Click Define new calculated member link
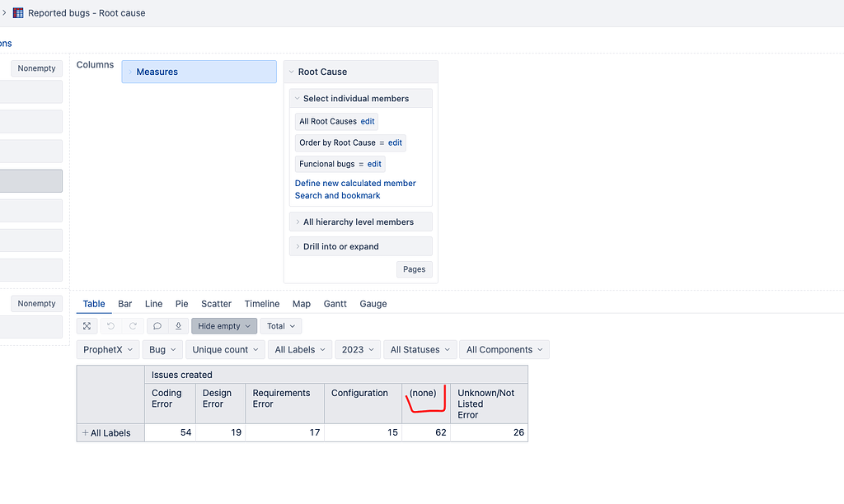Image resolution: width=844 pixels, height=504 pixels. pos(355,184)
